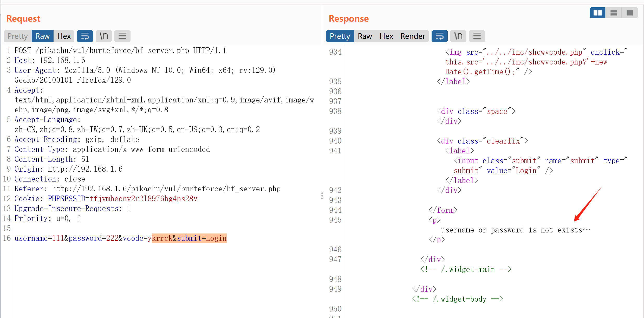
Task: Switch to combined tabbed layout view
Action: pyautogui.click(x=630, y=13)
